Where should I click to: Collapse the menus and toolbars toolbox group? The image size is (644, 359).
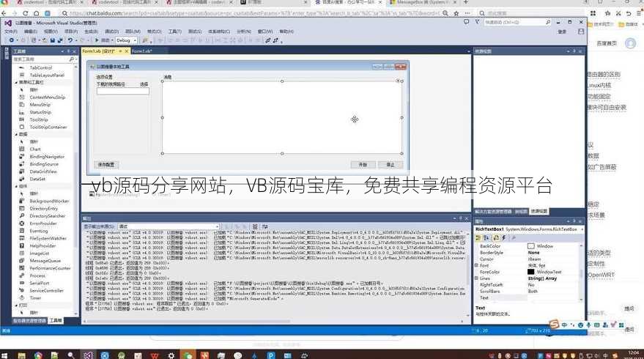click(x=16, y=83)
